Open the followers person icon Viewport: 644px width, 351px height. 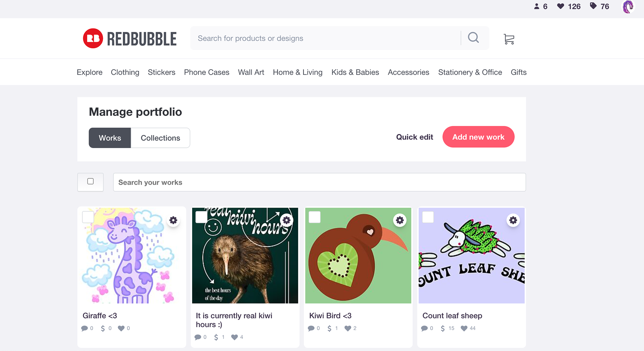(x=537, y=6)
